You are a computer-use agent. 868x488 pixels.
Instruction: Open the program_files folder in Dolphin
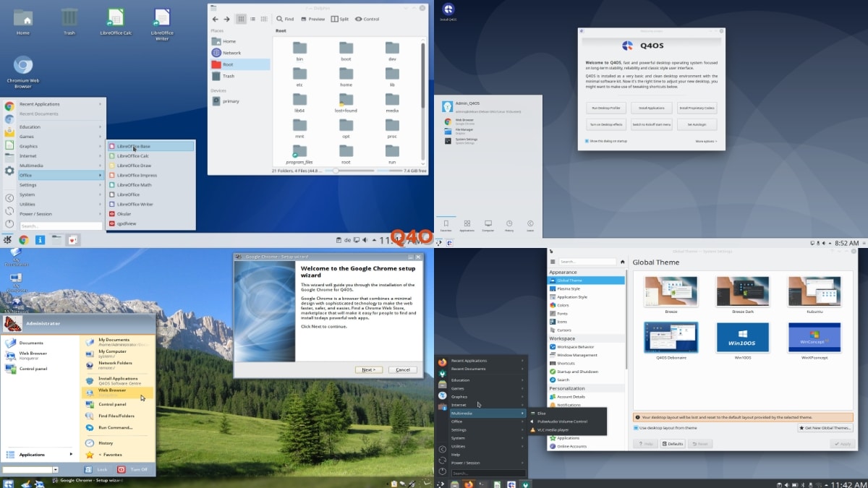point(299,154)
